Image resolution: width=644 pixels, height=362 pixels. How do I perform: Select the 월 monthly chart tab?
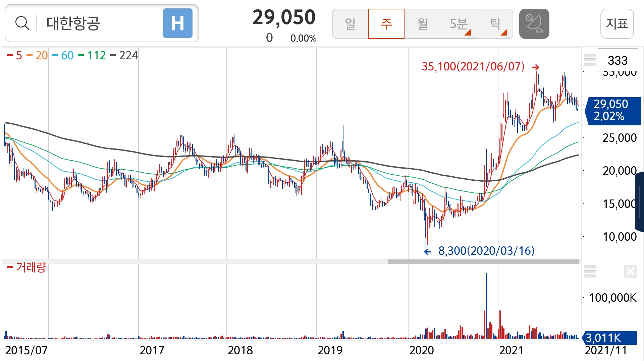click(x=422, y=24)
